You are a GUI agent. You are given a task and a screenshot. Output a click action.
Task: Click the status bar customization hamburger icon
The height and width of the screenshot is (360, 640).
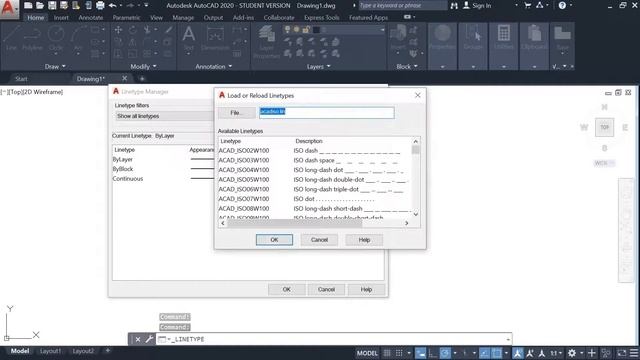pyautogui.click(x=633, y=353)
